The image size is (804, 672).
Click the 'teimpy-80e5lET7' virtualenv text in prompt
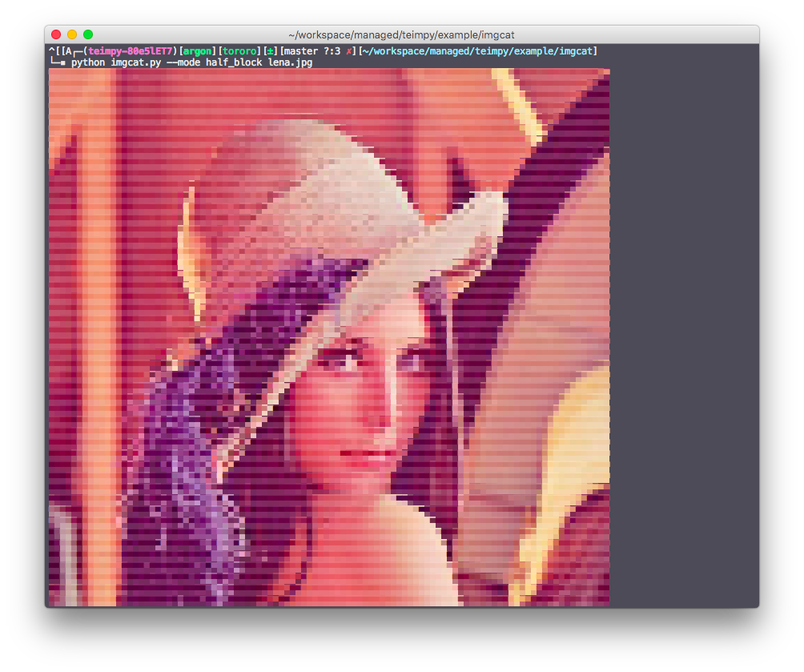pos(131,51)
